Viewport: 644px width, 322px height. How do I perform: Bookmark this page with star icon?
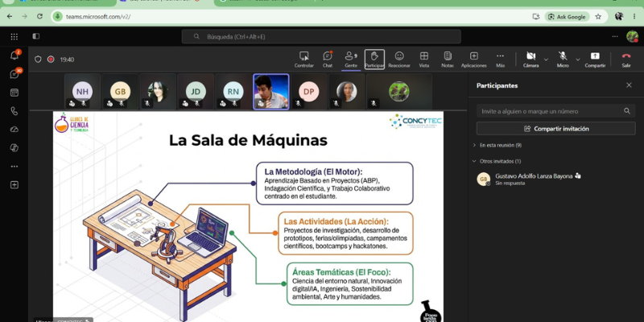point(598,16)
